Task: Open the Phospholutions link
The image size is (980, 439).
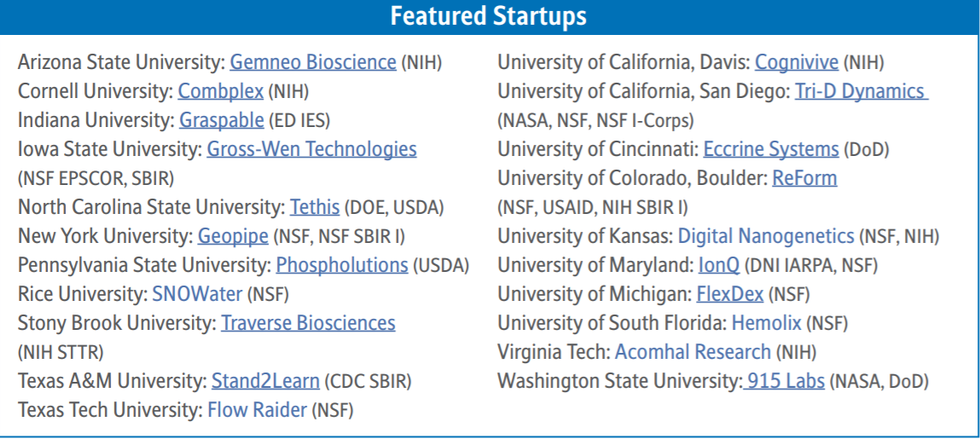Action: (342, 265)
